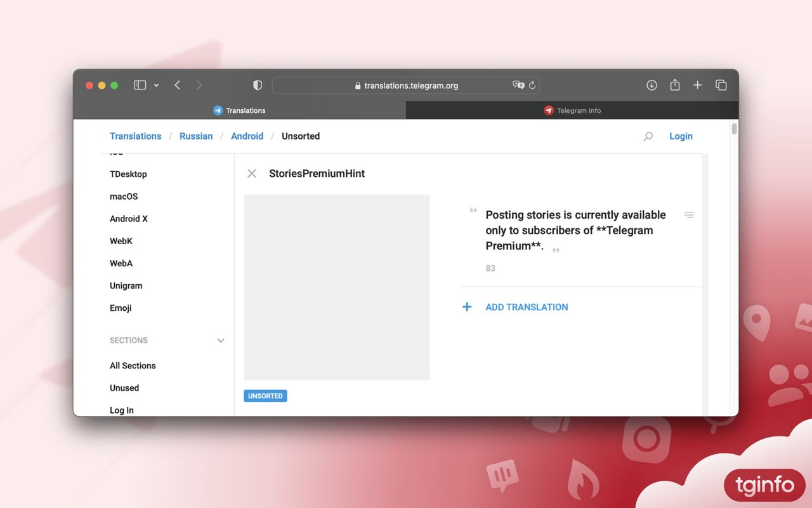Click the privacy shield icon
812x508 pixels.
pos(258,85)
